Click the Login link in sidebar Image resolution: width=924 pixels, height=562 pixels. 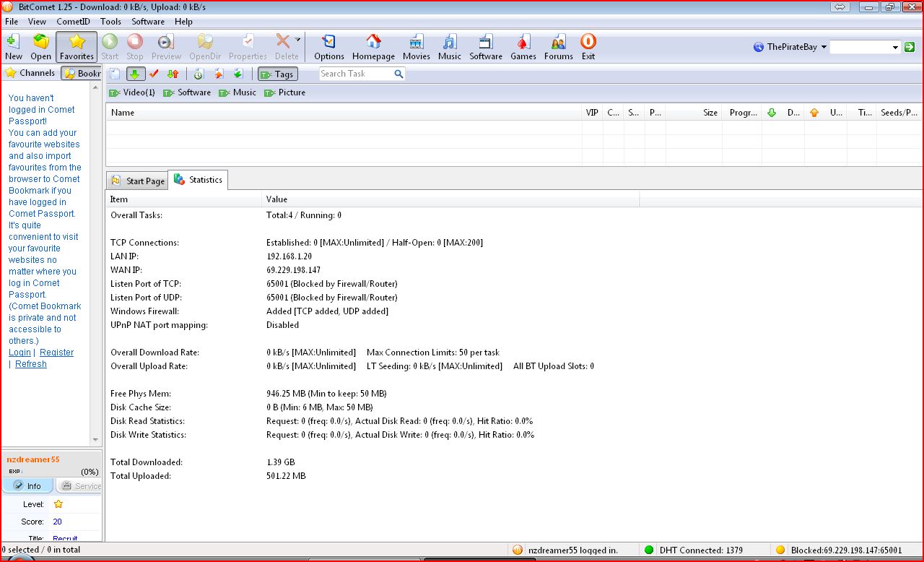tap(19, 353)
